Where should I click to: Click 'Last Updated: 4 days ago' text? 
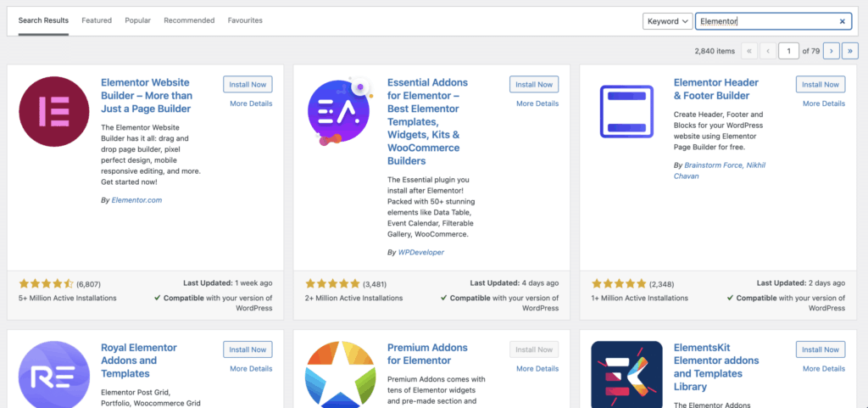point(515,283)
